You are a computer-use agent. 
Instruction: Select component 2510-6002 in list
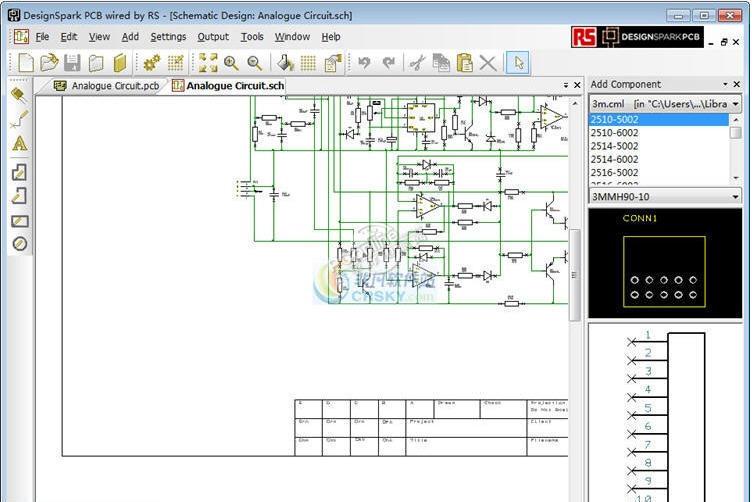pos(658,133)
